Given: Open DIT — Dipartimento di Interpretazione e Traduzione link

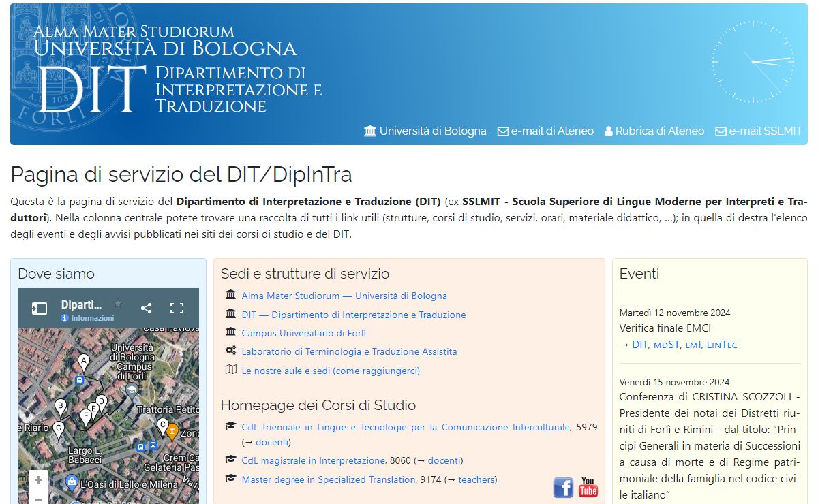Looking at the screenshot, I should 354,315.
